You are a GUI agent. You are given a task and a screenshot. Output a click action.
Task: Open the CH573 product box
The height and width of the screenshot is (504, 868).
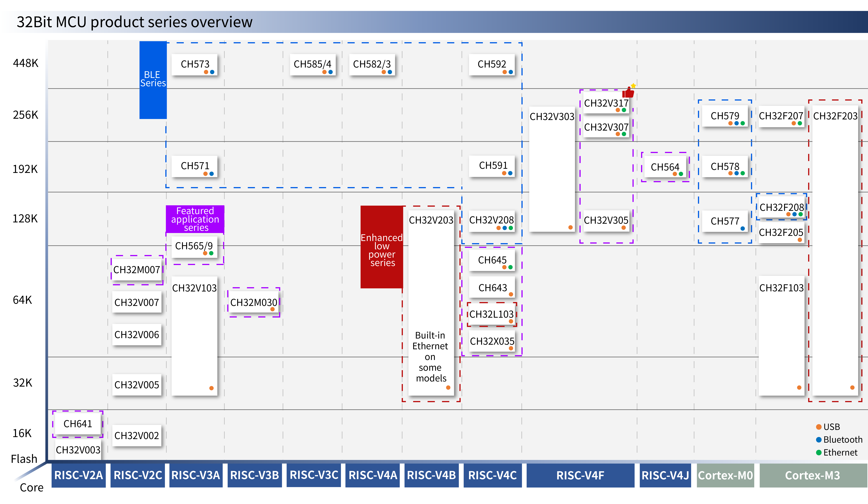[195, 65]
